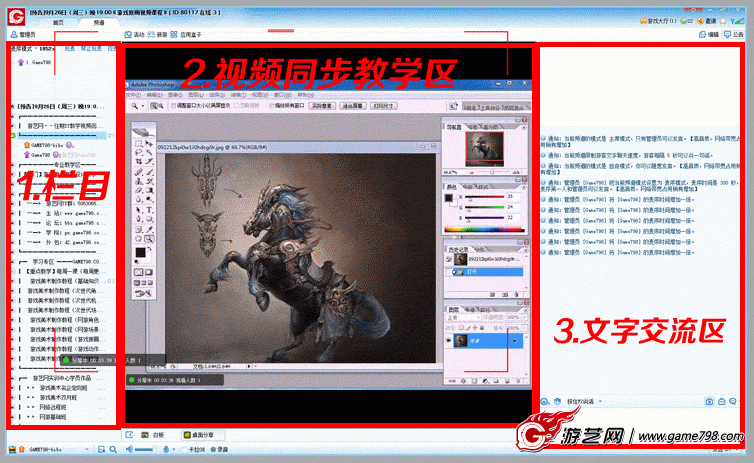The image size is (754, 463).
Task: Select the Lasso tool in Photoshop toolbox
Action: point(138,152)
